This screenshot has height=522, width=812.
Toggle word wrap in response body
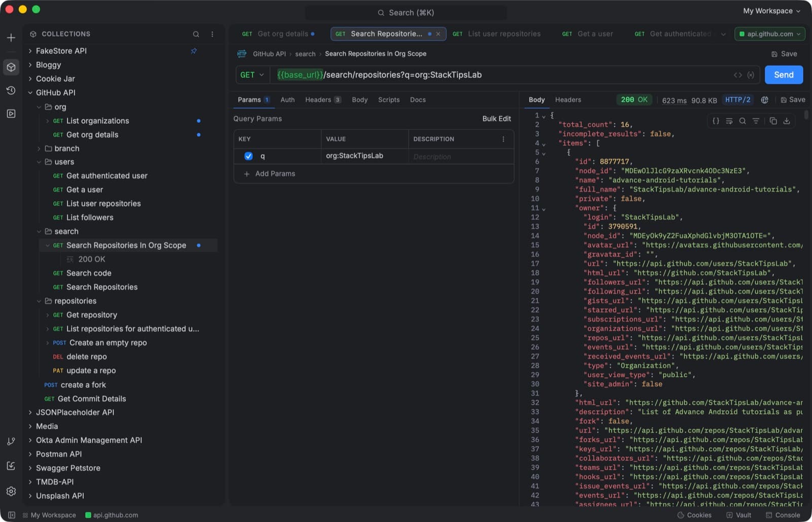pos(729,121)
